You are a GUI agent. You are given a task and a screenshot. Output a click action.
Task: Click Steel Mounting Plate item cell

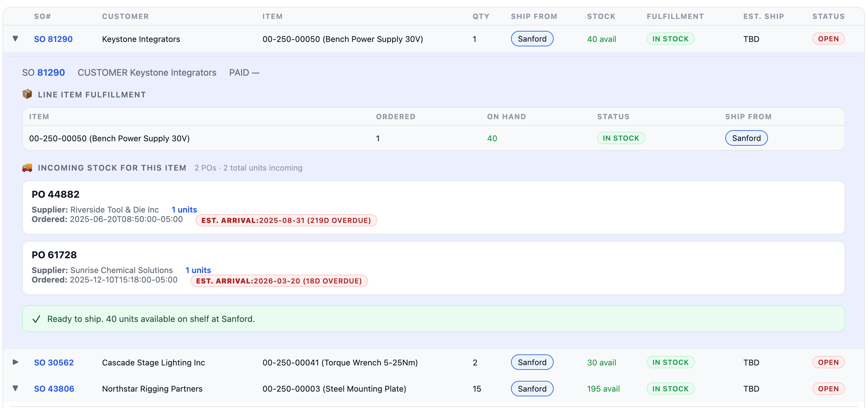click(x=334, y=389)
